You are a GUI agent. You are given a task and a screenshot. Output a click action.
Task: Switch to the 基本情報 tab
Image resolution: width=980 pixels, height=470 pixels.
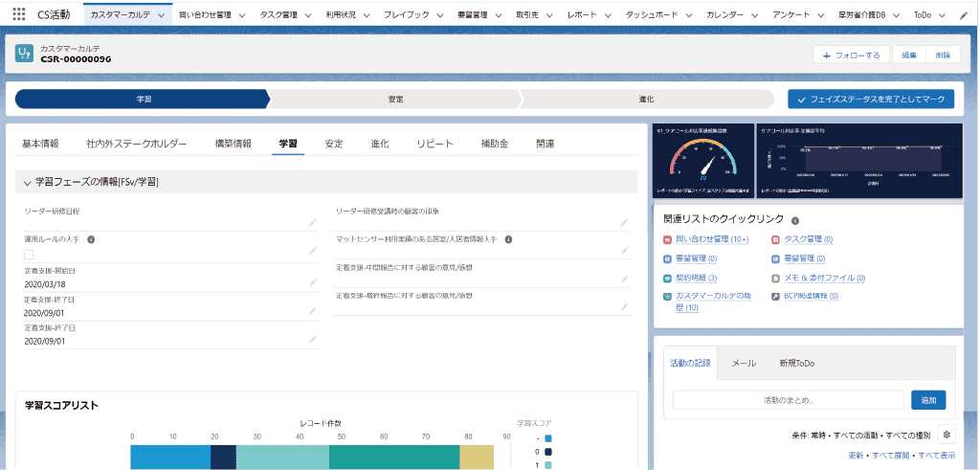point(40,144)
